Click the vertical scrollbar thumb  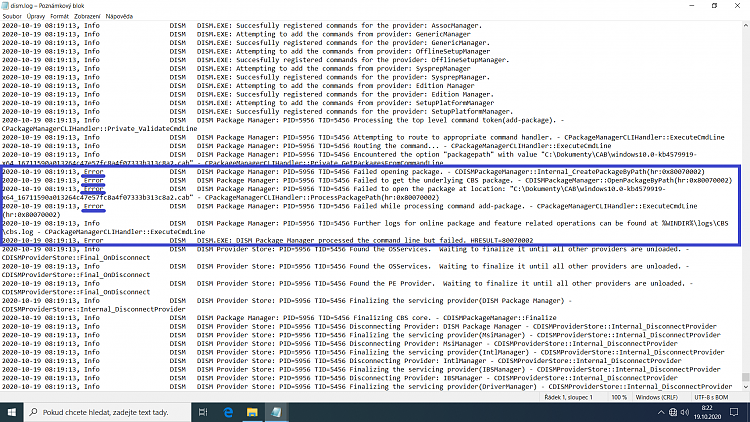click(x=745, y=377)
